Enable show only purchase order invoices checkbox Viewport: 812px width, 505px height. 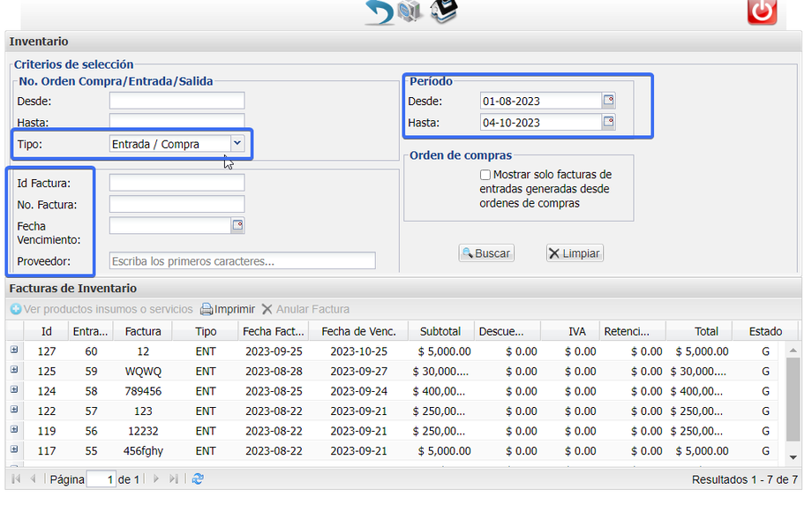coord(485,175)
